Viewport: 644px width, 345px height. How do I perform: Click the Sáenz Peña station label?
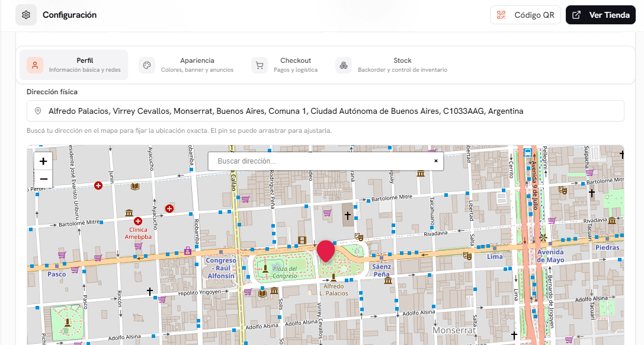tap(382, 270)
